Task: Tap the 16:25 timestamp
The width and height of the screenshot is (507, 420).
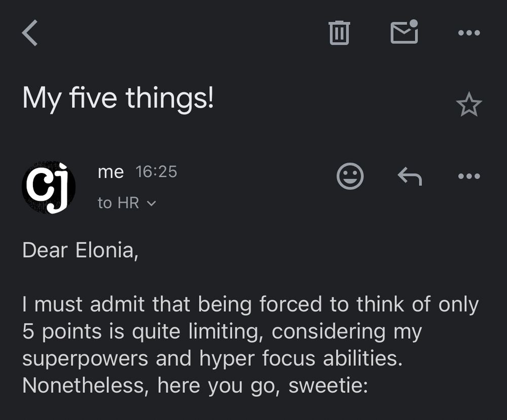Action: pos(156,172)
